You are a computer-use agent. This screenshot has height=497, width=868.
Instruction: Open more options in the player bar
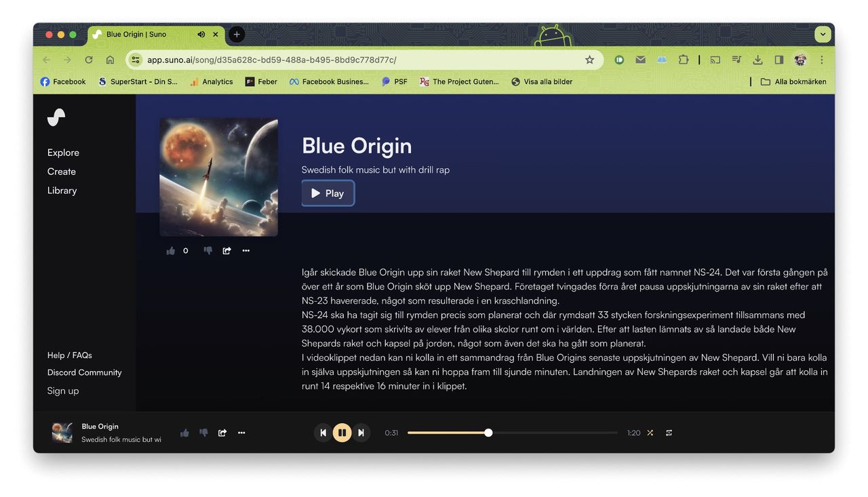241,433
